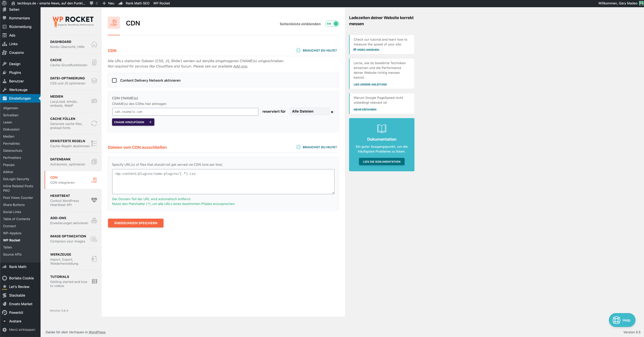Focus the cdn.example.com CNAME input field
This screenshot has width=644, height=337.
point(185,112)
